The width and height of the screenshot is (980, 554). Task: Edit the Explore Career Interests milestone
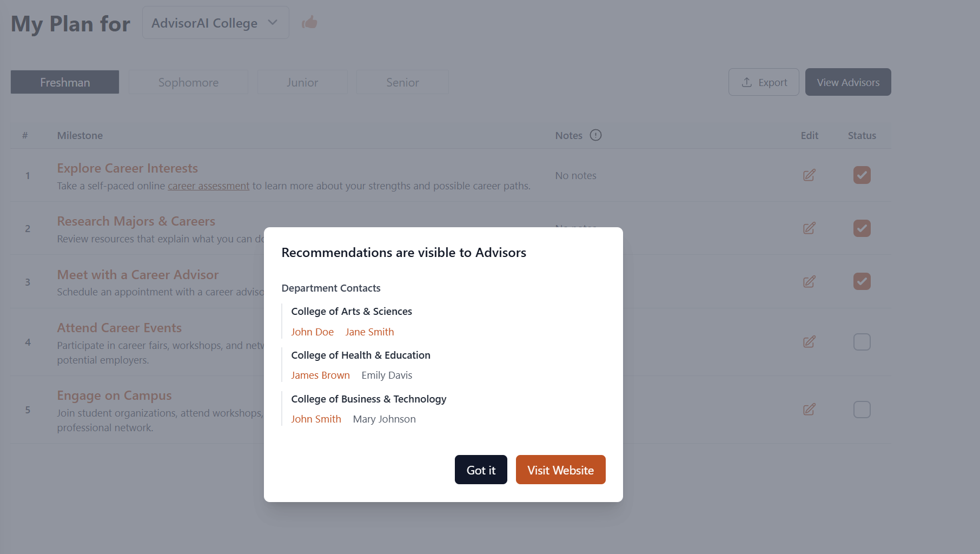(x=809, y=175)
